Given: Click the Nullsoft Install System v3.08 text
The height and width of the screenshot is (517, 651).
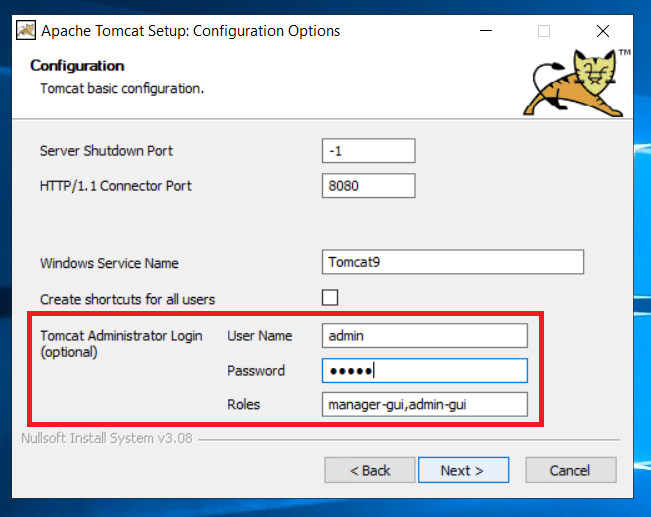Looking at the screenshot, I should 107,438.
